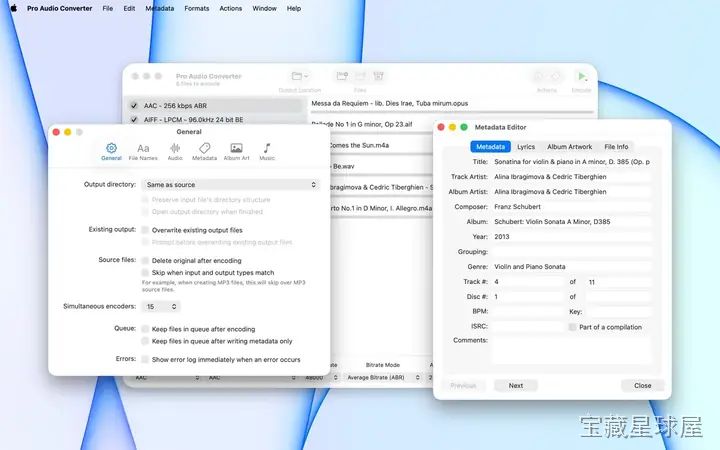Click the ISRC field
The image size is (720, 450).
click(528, 326)
